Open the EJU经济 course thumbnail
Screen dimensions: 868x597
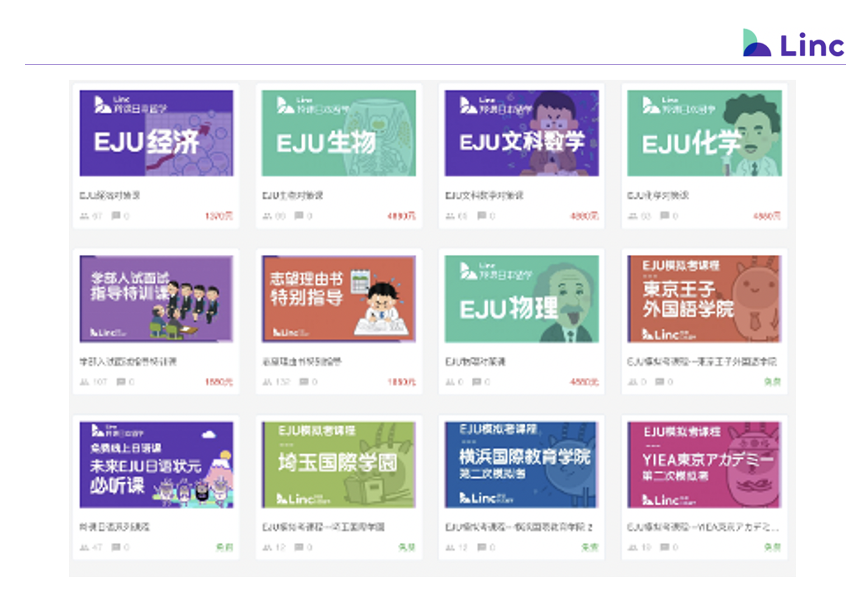point(156,133)
